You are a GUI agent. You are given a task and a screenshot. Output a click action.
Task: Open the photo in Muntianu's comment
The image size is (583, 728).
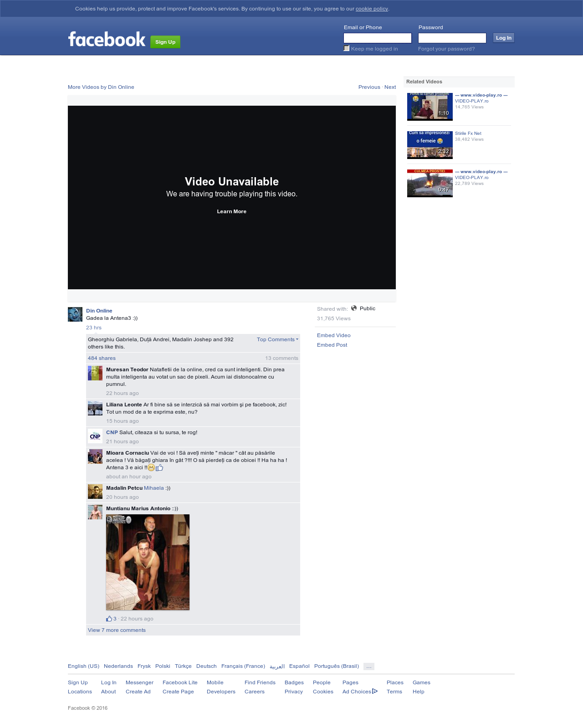point(148,562)
